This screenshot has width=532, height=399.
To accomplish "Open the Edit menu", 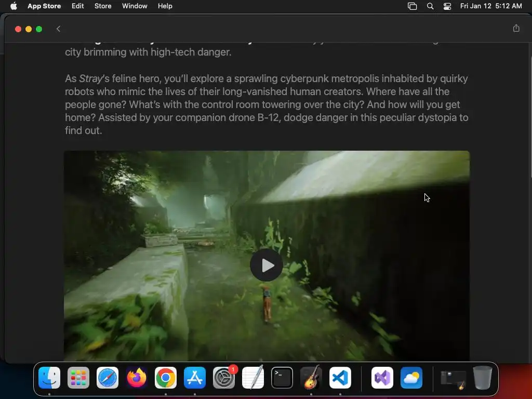I will tap(77, 6).
